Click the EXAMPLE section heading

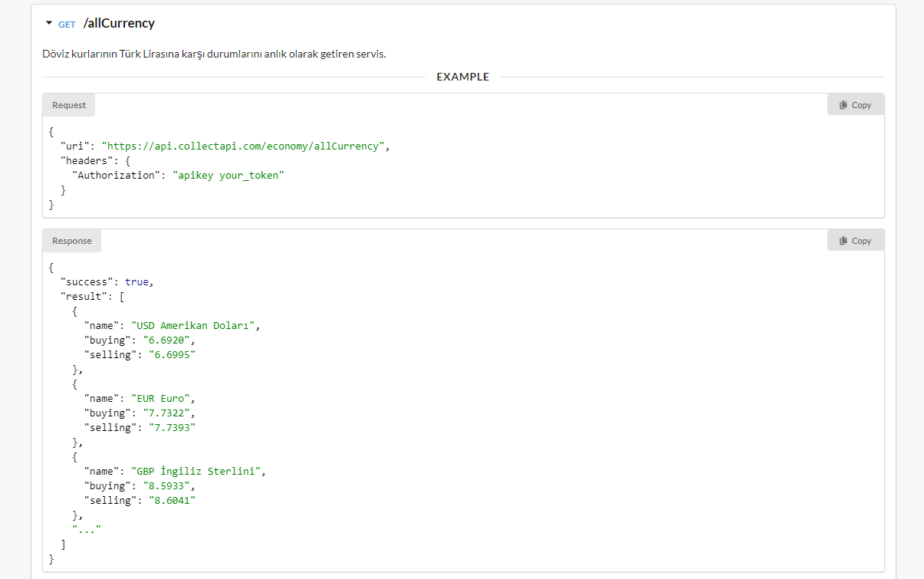(463, 77)
